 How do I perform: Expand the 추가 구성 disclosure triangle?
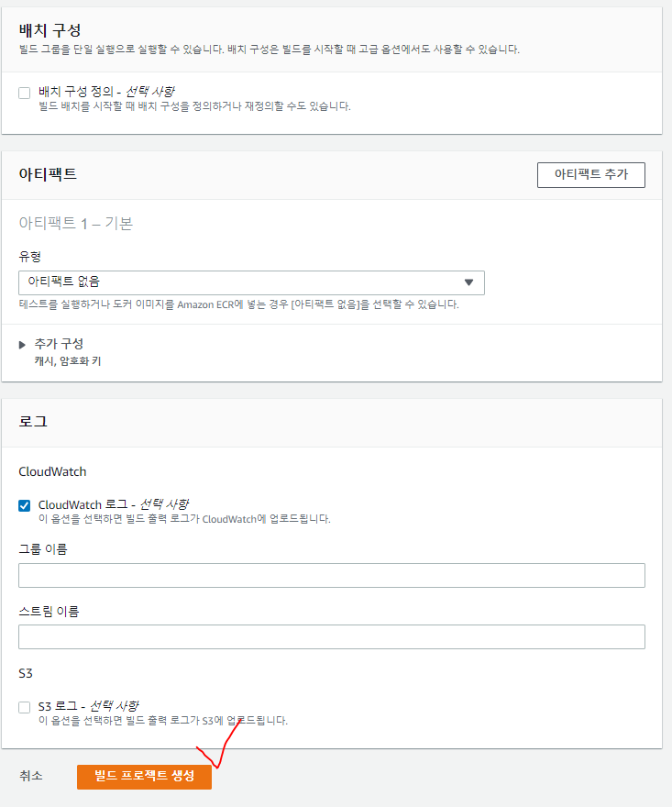23,344
